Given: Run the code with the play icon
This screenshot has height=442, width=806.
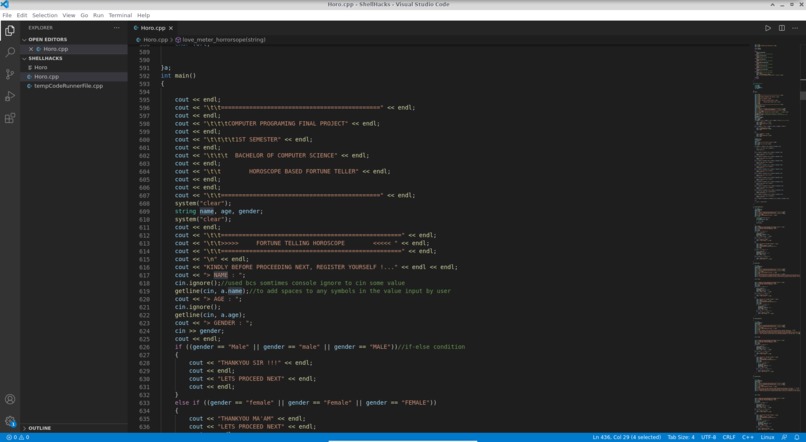Looking at the screenshot, I should [767, 28].
